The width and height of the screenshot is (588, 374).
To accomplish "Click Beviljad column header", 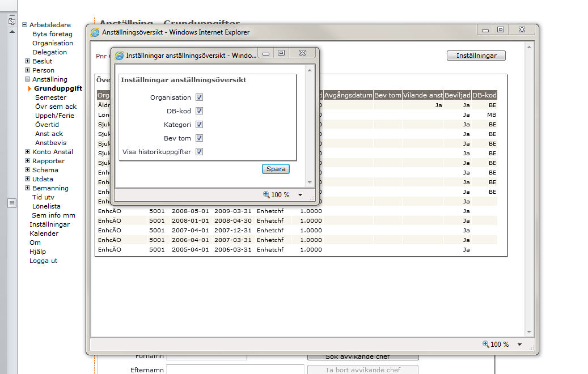I will point(457,95).
